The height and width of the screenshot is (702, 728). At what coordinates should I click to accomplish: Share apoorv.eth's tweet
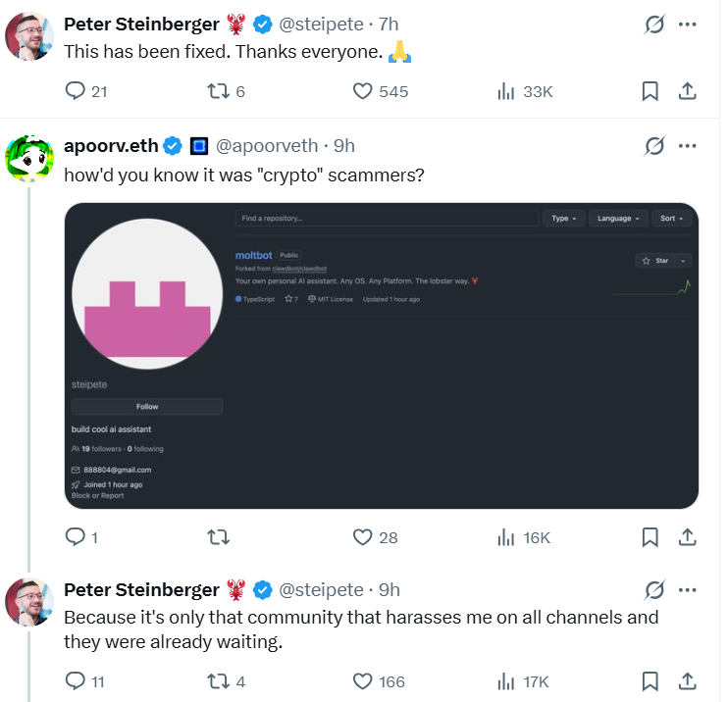coord(688,537)
